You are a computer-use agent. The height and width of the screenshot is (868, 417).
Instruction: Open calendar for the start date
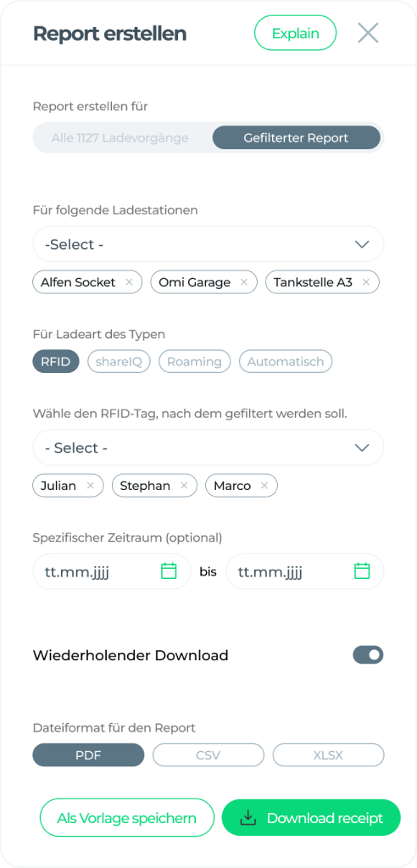[x=169, y=570]
